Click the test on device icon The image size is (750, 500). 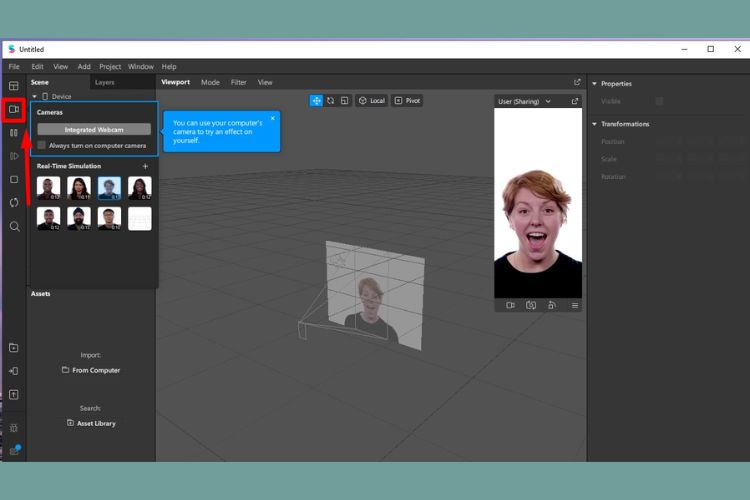14,371
